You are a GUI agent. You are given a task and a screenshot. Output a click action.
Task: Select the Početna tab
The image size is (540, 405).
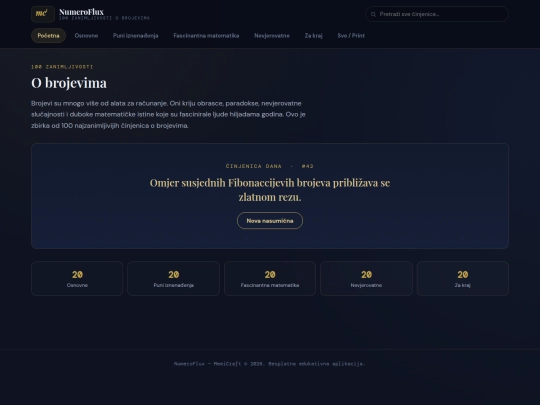click(x=48, y=35)
